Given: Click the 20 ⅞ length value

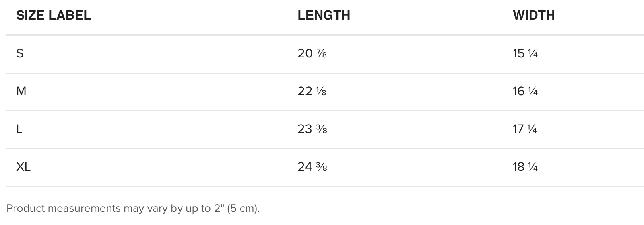Looking at the screenshot, I should (312, 53).
